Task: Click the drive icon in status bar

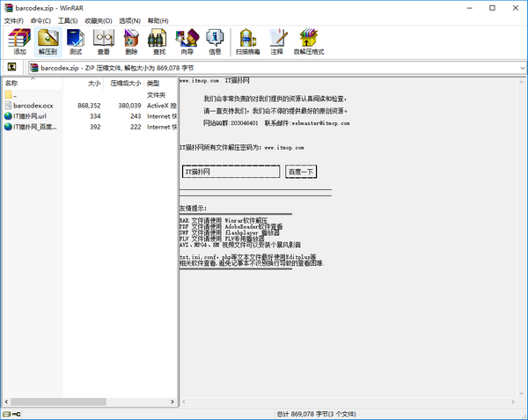Action: (7, 414)
